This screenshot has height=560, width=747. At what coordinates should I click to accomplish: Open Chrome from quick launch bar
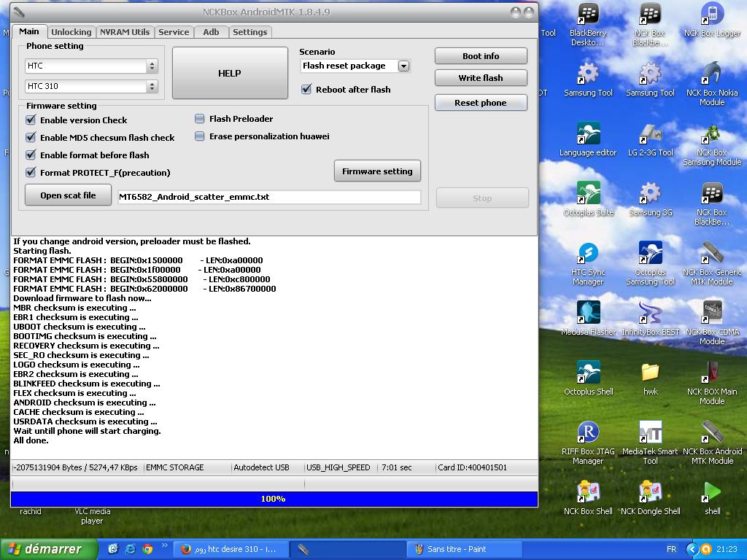[x=147, y=549]
